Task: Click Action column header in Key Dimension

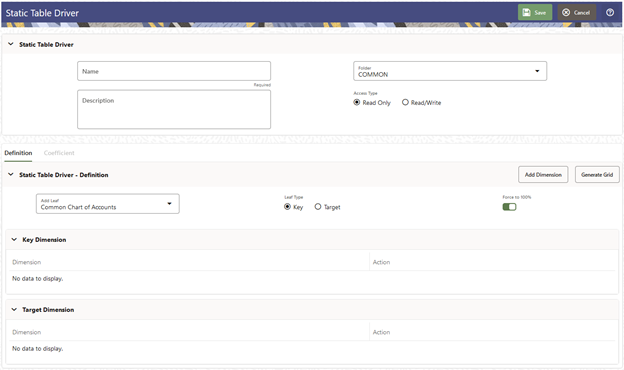Action: point(381,262)
